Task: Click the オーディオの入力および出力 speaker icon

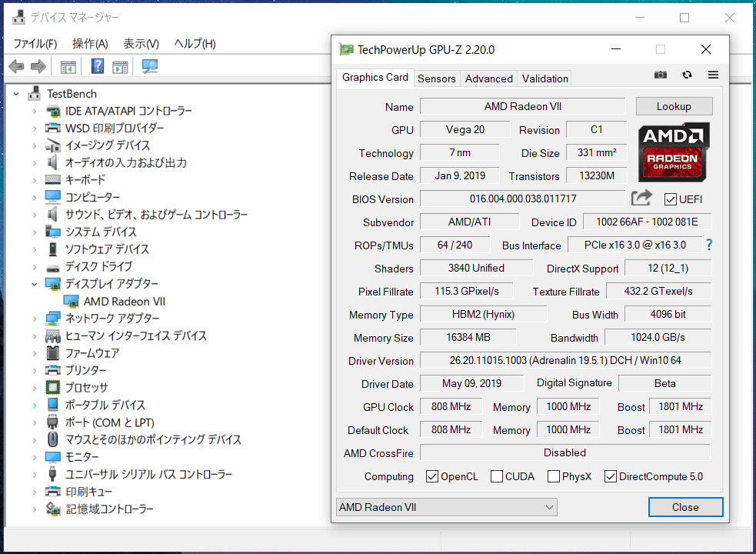Action: point(52,162)
